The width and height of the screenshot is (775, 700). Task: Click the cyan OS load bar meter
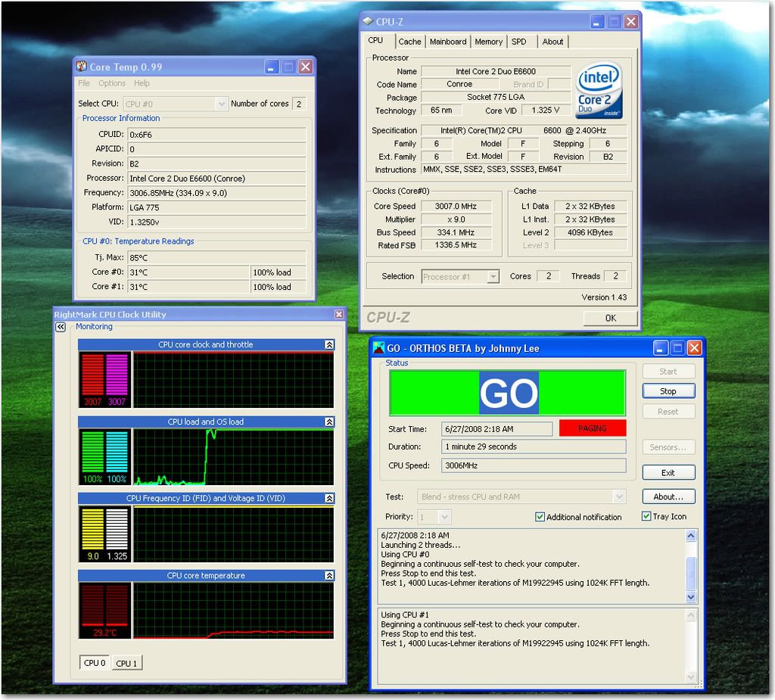[117, 452]
